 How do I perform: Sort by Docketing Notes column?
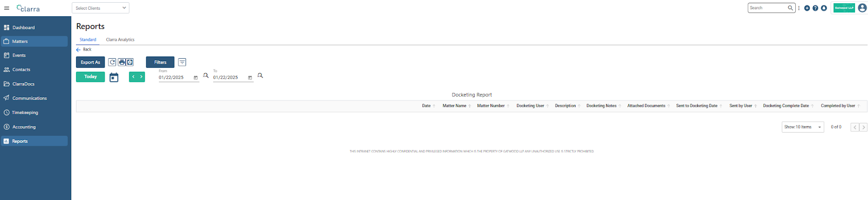[604, 106]
